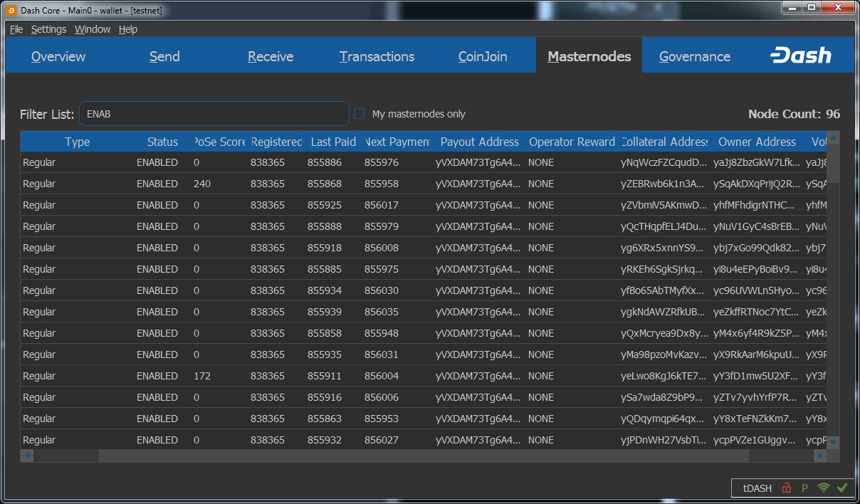This screenshot has height=504, width=860.
Task: Open the Window menu
Action: point(93,29)
